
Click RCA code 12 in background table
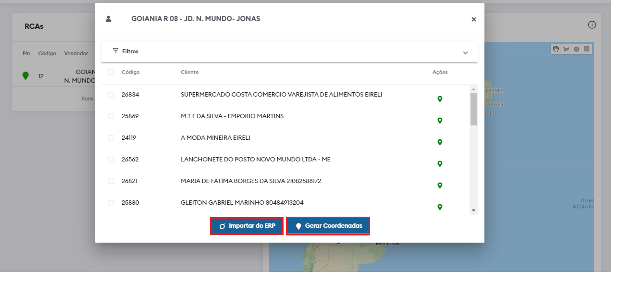pos(41,76)
